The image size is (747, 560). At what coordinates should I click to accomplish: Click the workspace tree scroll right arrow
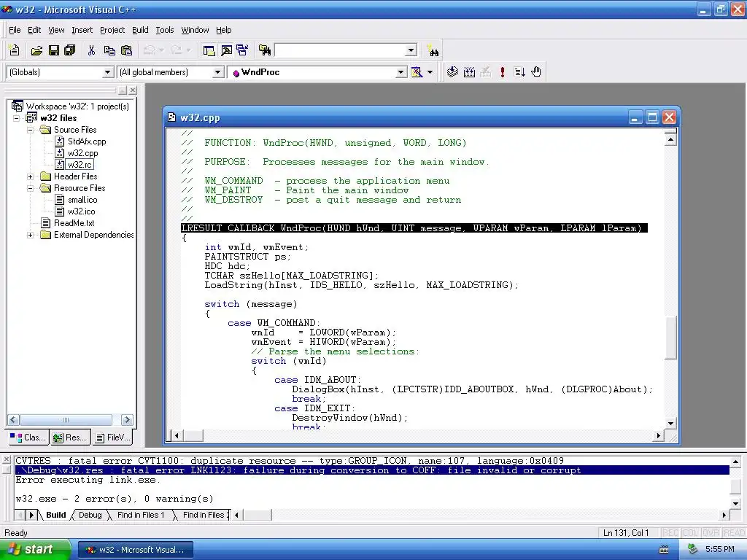click(127, 420)
